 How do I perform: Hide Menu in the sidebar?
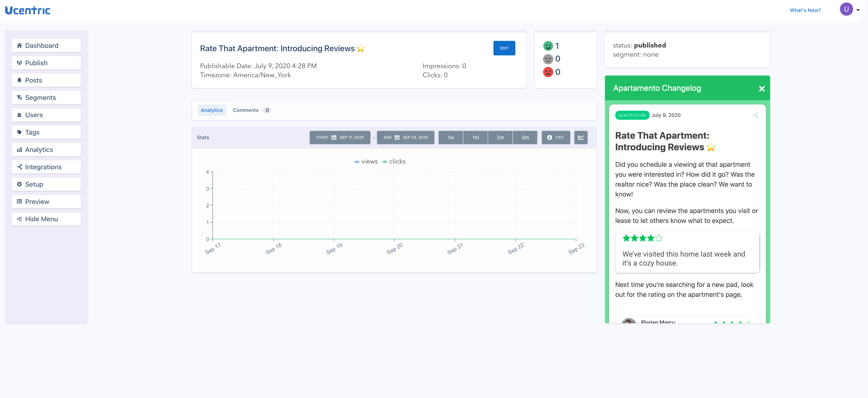(x=46, y=219)
